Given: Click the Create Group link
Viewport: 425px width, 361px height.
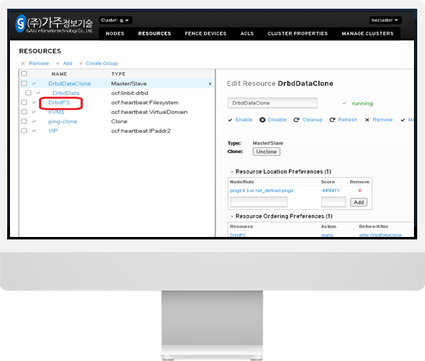Looking at the screenshot, I should point(102,63).
